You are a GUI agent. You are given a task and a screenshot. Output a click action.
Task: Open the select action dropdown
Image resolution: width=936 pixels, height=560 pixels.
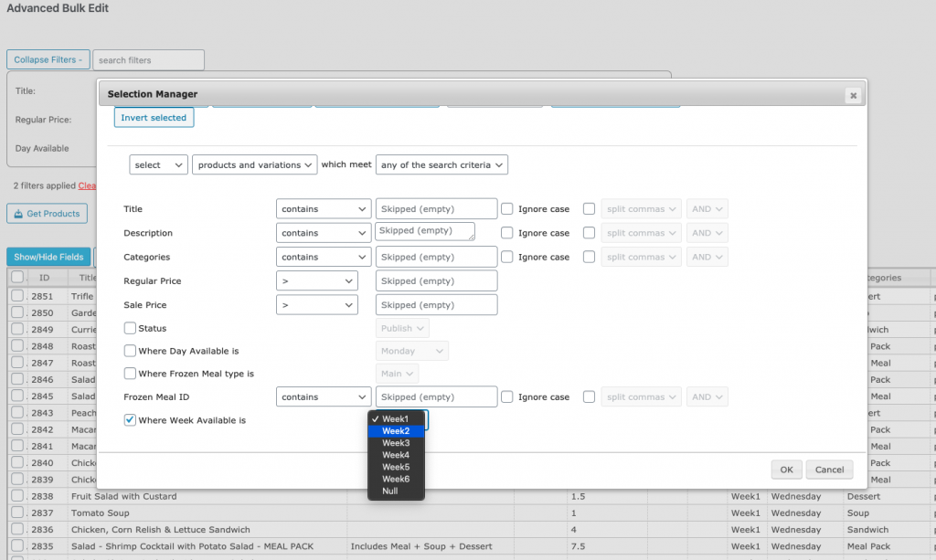[158, 164]
